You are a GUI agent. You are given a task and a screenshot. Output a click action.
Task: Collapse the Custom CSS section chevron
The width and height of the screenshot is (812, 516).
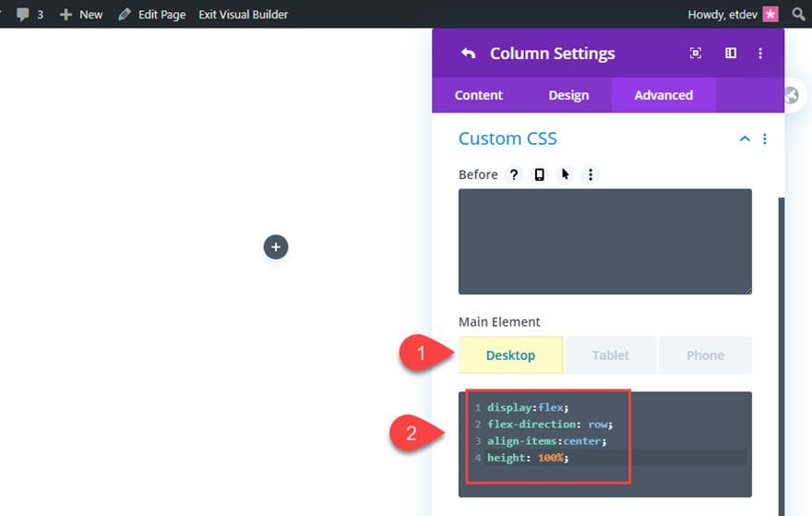point(745,139)
